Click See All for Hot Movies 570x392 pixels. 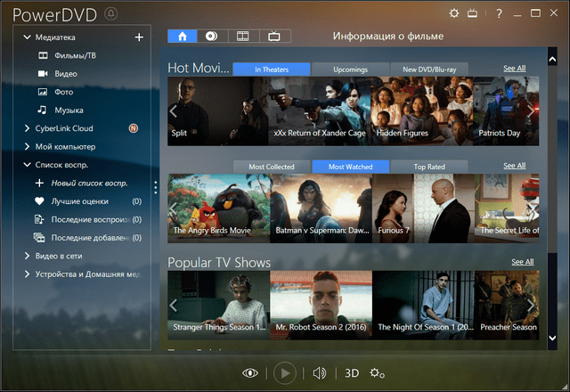pos(515,69)
